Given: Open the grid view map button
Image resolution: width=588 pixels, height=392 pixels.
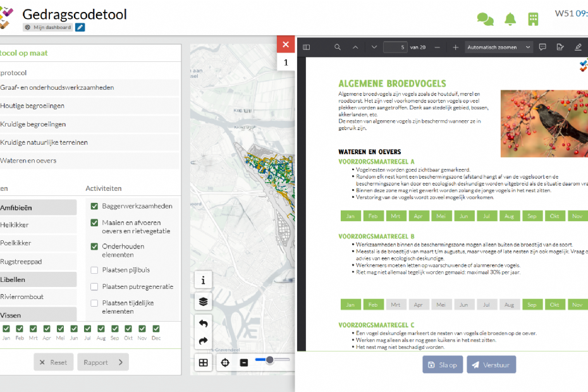Looking at the screenshot, I should coord(203,362).
